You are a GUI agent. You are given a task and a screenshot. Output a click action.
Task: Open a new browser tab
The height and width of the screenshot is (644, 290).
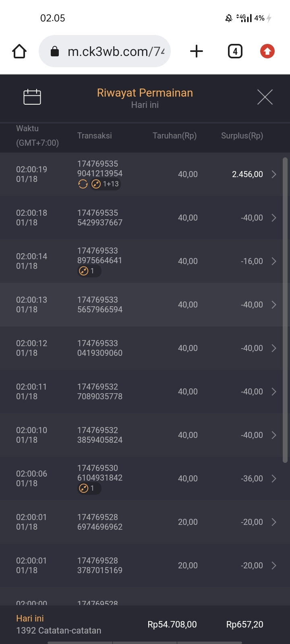pyautogui.click(x=196, y=52)
